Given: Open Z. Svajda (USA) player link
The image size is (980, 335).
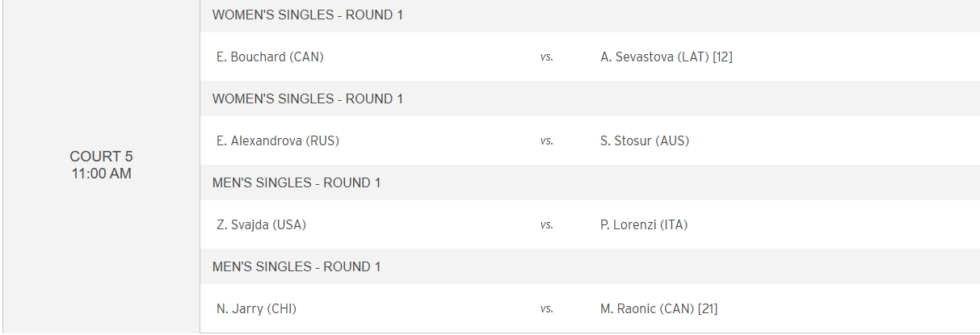Looking at the screenshot, I should click(x=261, y=224).
